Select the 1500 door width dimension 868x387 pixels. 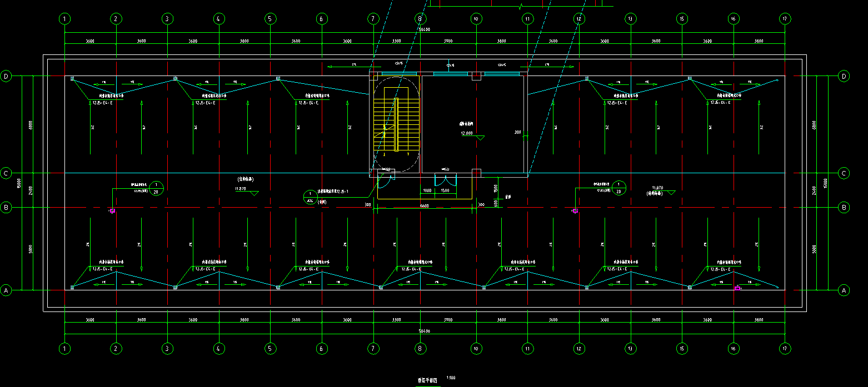pos(445,190)
